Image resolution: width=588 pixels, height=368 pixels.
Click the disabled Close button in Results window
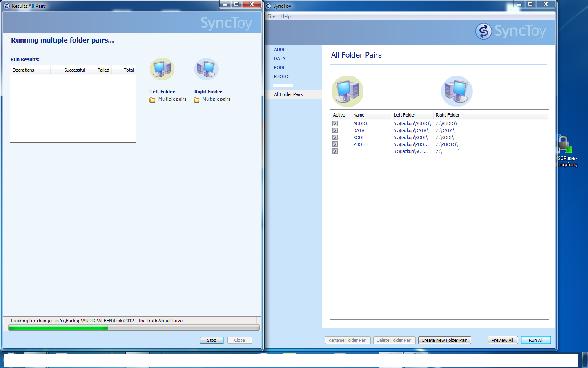239,340
